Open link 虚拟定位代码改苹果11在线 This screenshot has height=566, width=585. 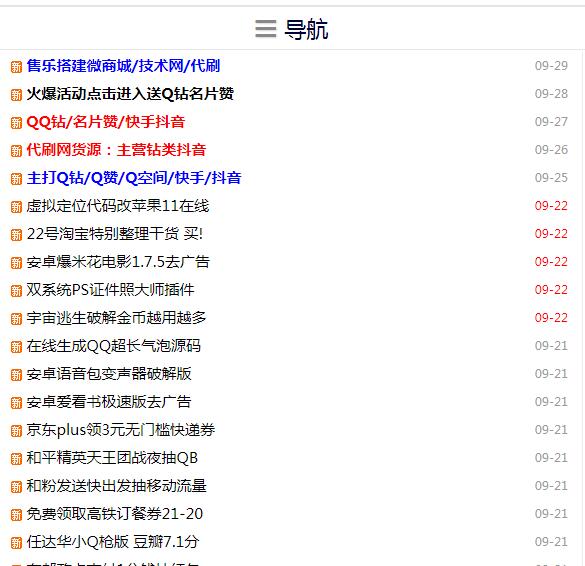[118, 206]
